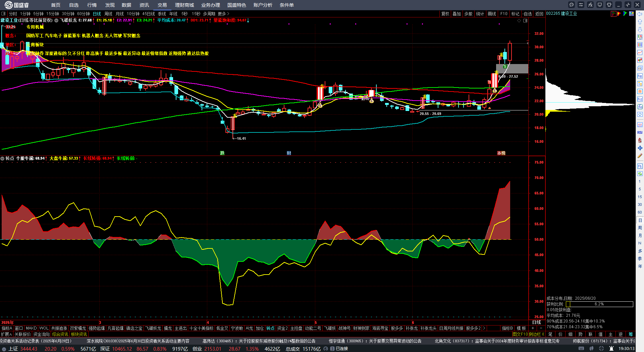Click the 获利比例 6.2% progress bar

pyautogui.click(x=599, y=304)
